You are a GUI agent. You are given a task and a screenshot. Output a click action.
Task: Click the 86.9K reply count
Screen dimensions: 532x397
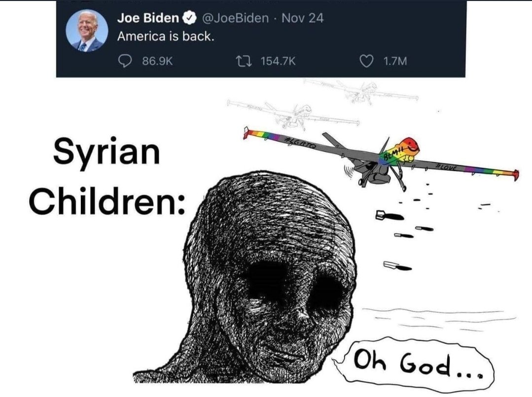(x=157, y=62)
